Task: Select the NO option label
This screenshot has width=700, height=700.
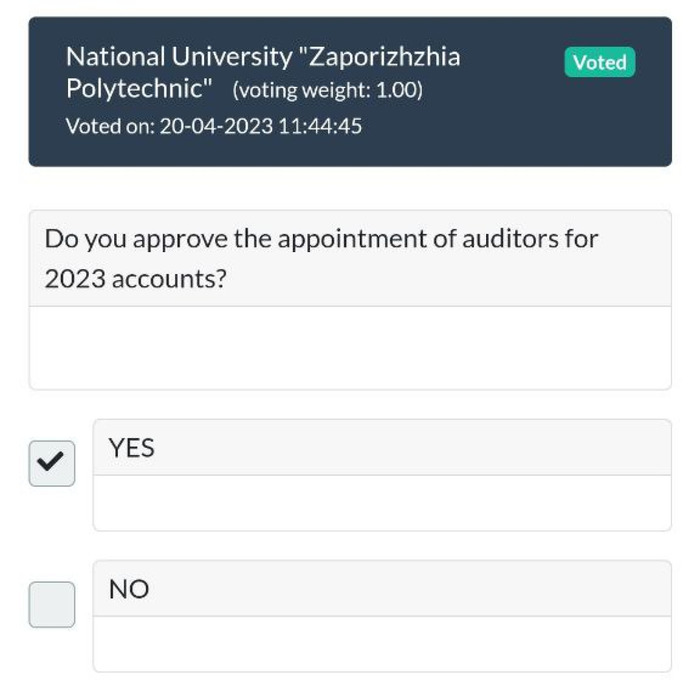Action: pos(129,589)
